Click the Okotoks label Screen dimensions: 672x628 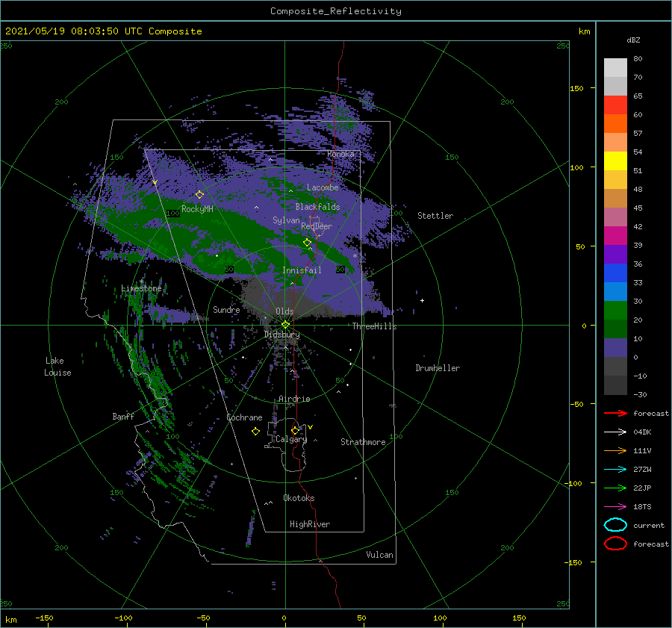299,498
